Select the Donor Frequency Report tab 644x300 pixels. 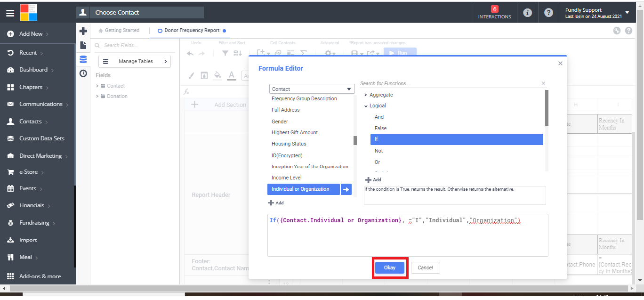click(192, 31)
